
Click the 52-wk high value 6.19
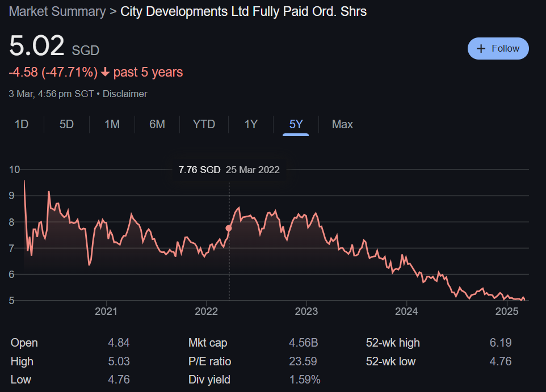click(x=501, y=343)
